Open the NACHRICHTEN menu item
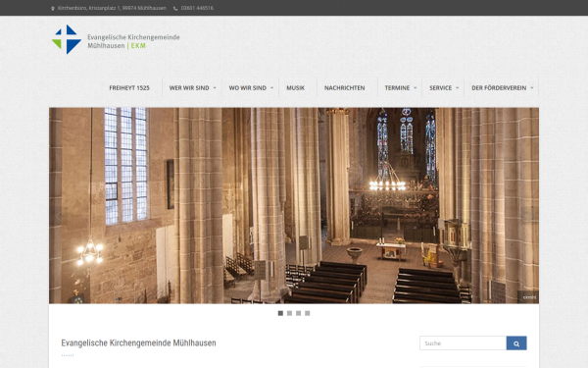This screenshot has width=588, height=368. (x=345, y=88)
